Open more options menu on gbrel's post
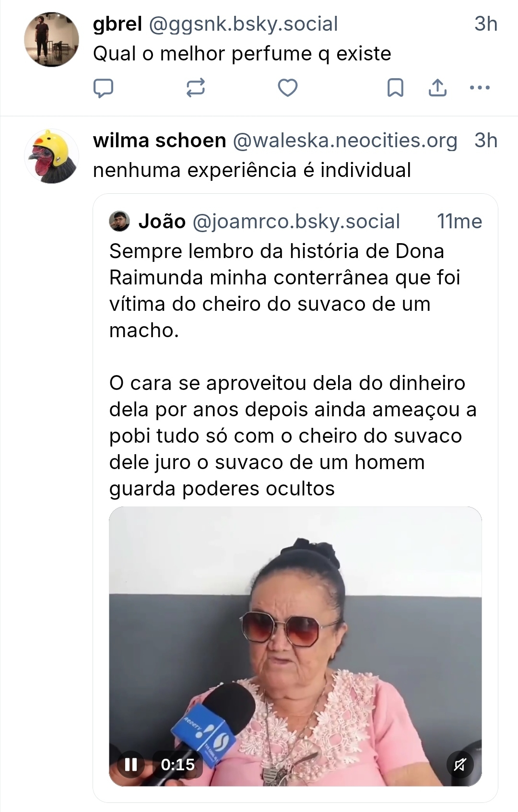 480,88
